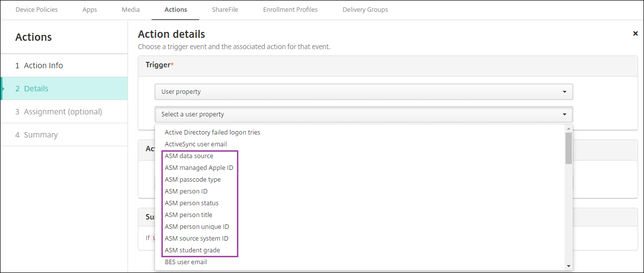Select BES user email option
Image resolution: width=644 pixels, height=273 pixels.
pyautogui.click(x=186, y=262)
